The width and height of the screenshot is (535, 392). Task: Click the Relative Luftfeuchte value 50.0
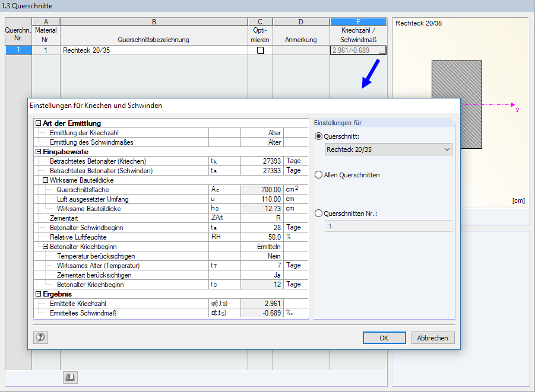point(262,237)
